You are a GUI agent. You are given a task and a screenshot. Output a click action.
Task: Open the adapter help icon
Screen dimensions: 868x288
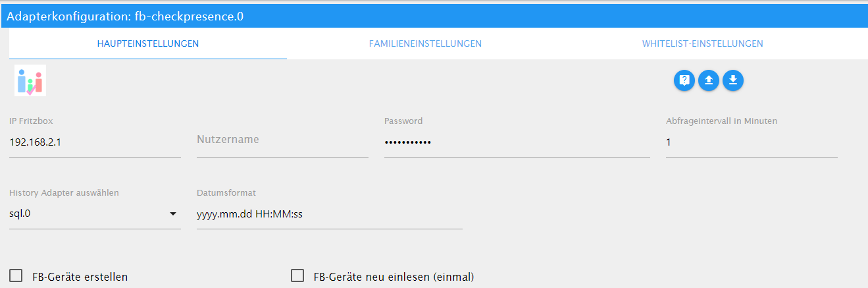(x=684, y=80)
